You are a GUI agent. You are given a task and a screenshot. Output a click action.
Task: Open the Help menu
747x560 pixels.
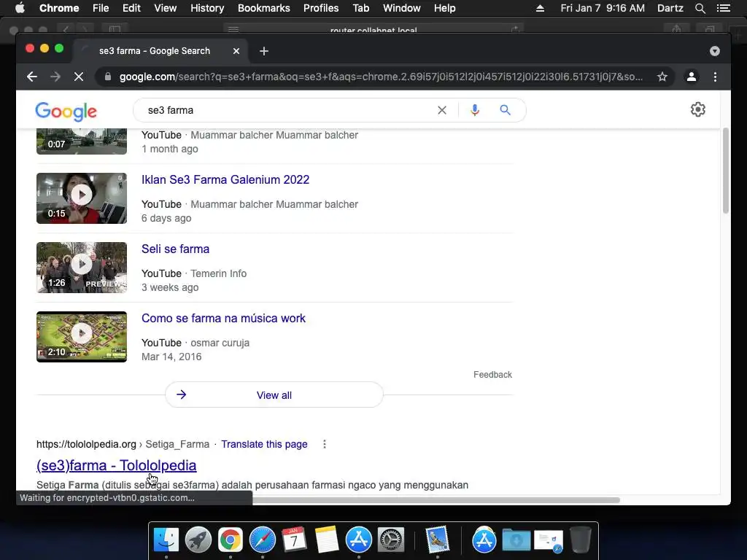444,8
